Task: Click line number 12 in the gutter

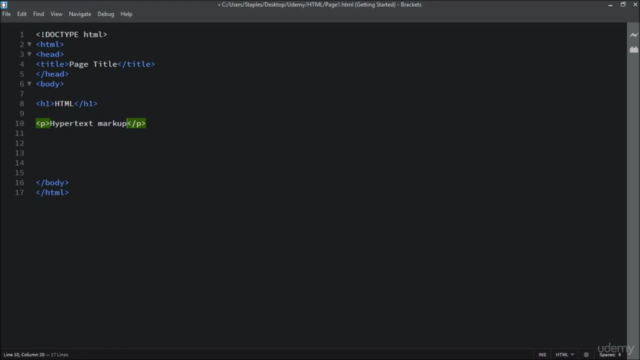Action: pyautogui.click(x=20, y=143)
